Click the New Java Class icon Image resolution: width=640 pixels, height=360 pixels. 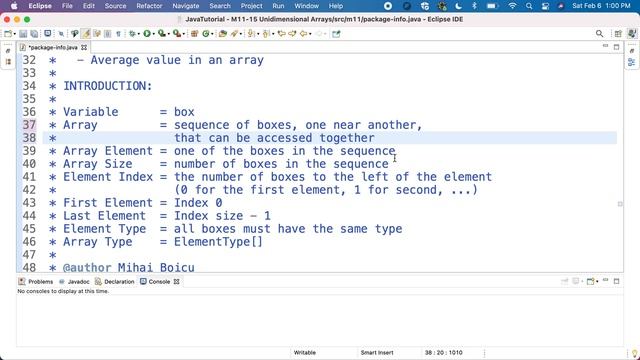point(206,34)
